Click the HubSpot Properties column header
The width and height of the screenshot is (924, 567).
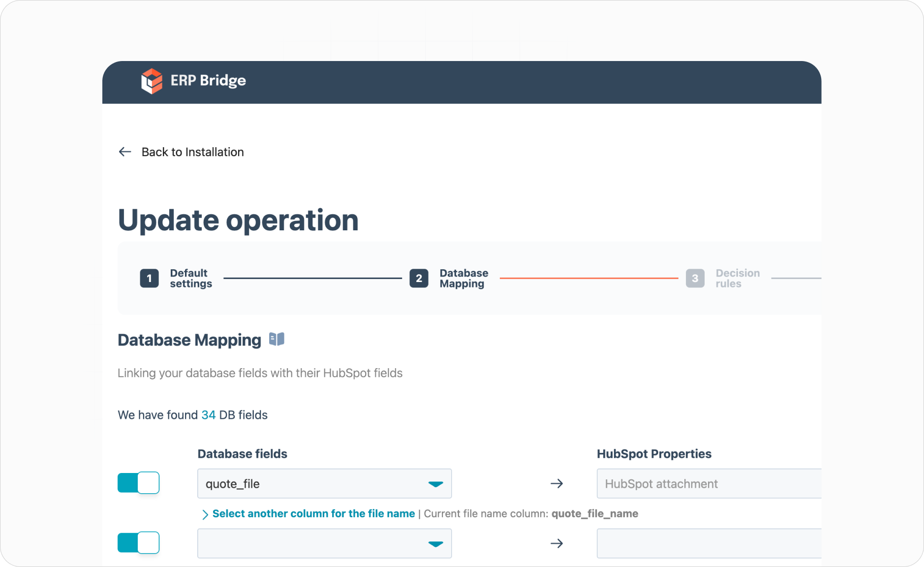pos(654,454)
